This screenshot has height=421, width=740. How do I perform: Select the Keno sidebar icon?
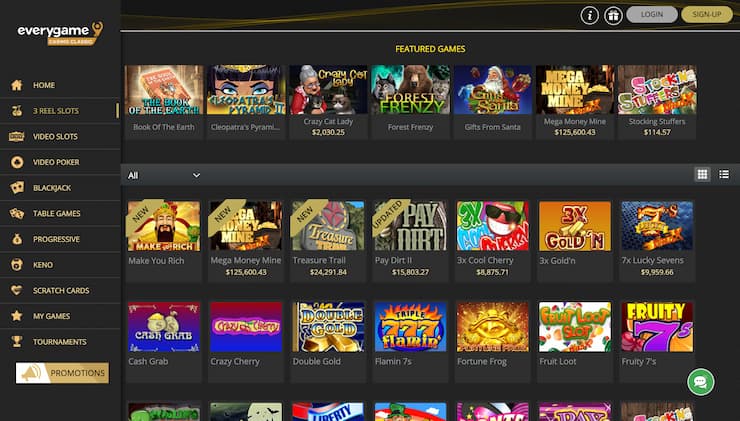tap(17, 265)
